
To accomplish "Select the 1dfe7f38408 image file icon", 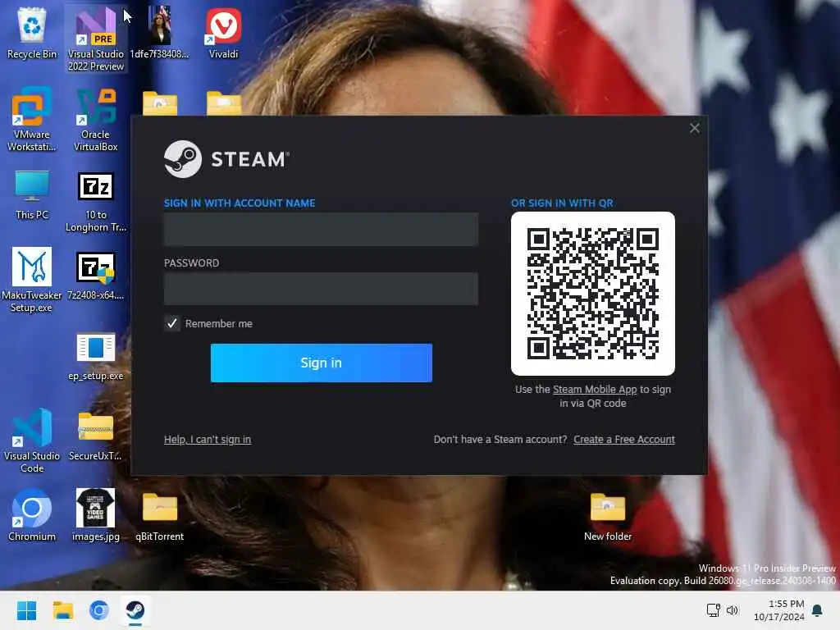I will pos(160,33).
